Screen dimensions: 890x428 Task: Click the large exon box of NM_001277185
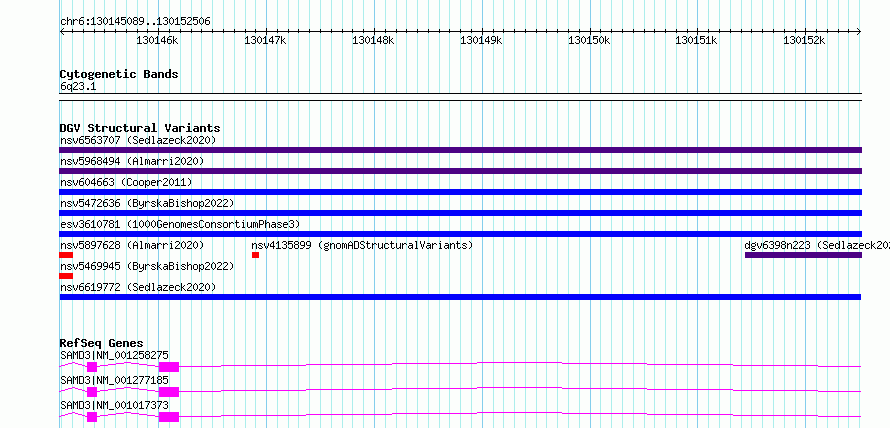click(x=169, y=392)
